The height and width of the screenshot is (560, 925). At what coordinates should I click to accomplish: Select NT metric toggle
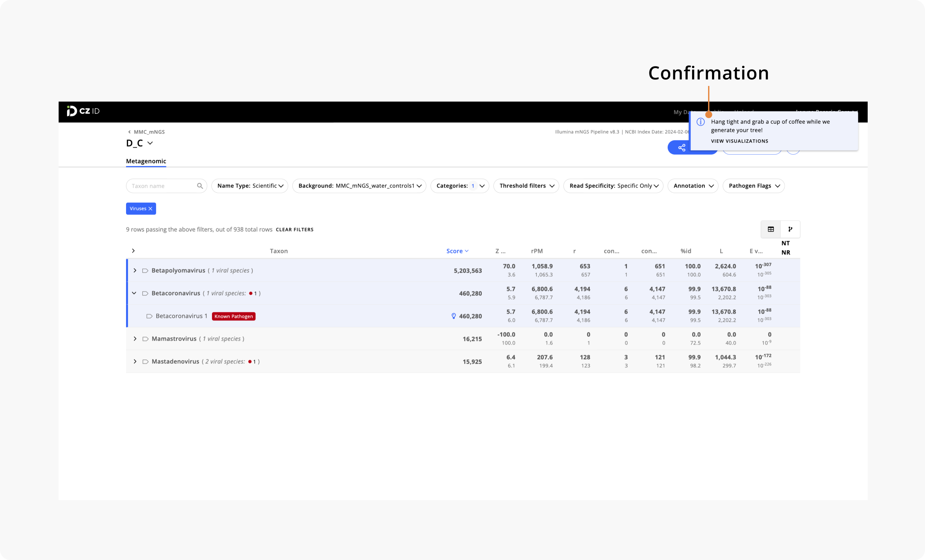pos(785,243)
